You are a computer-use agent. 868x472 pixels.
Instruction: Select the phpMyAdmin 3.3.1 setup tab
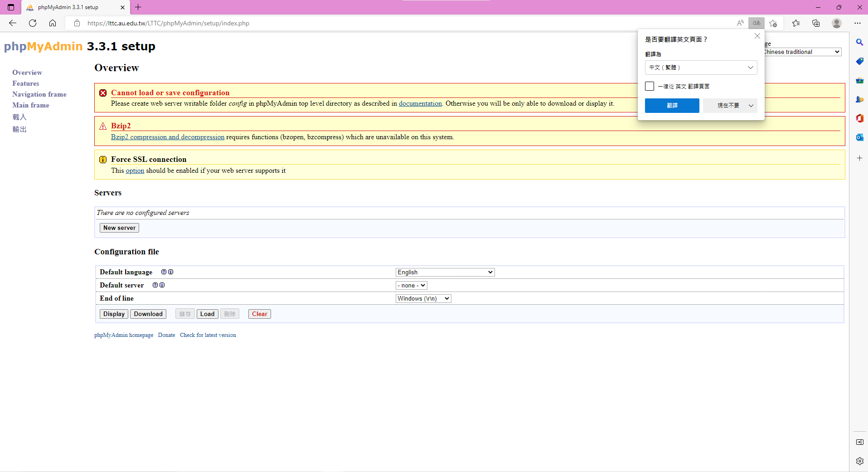coord(75,7)
